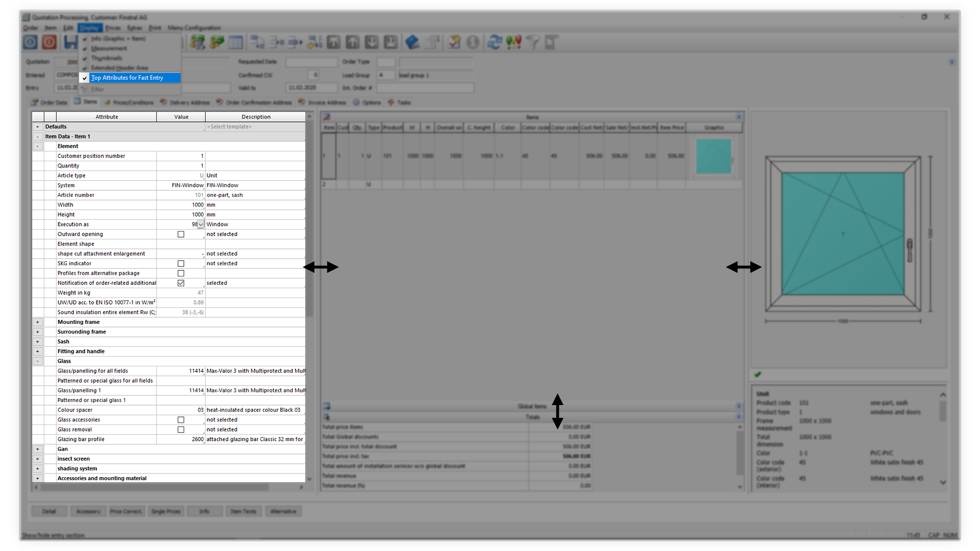
Task: Click the move-to-top arrow toolbar icon
Action: [x=333, y=42]
